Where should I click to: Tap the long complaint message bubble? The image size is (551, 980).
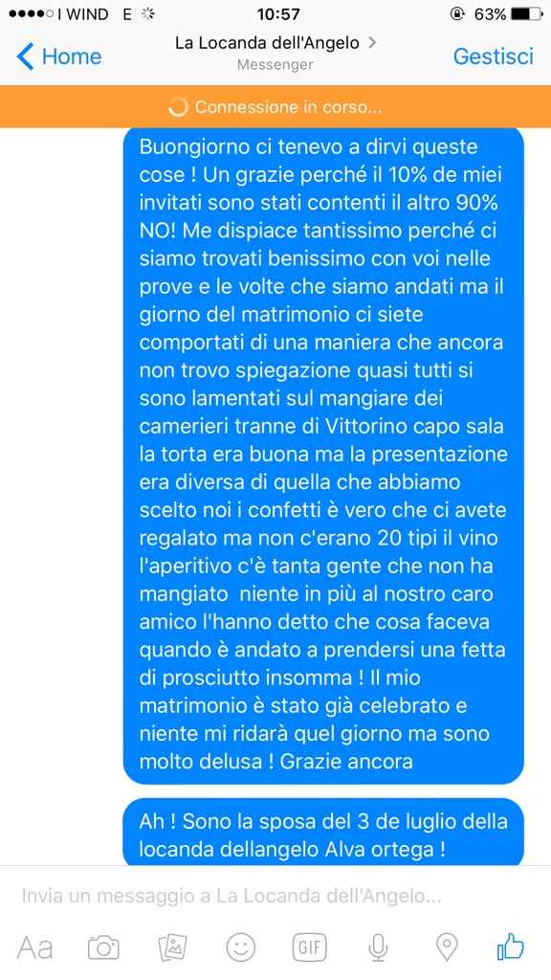click(x=323, y=456)
